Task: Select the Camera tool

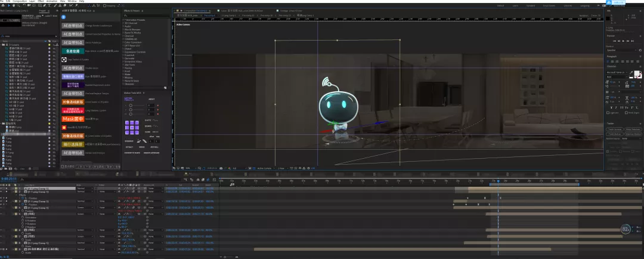Action: tap(29, 6)
